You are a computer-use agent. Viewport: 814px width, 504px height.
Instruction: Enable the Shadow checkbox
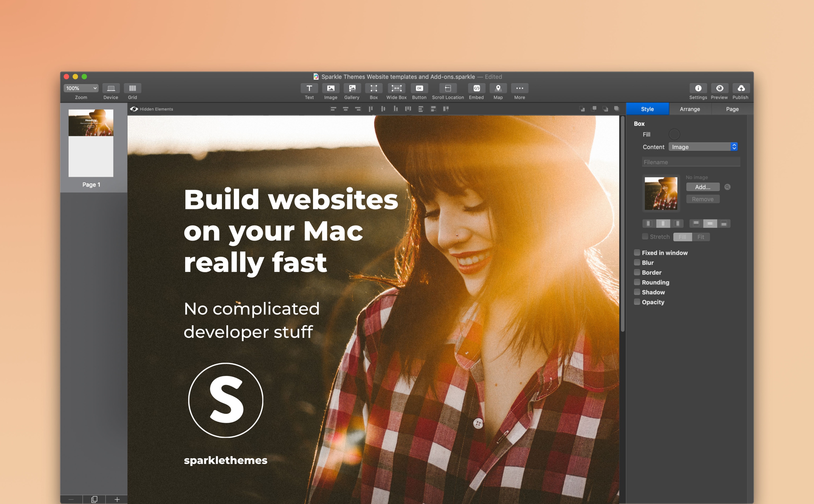click(x=637, y=292)
